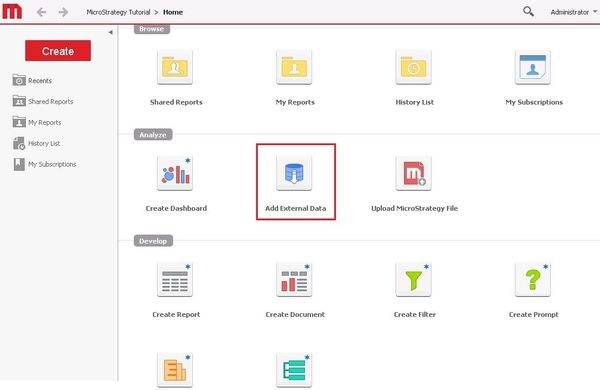Open Recents in the sidebar
Screen dimensions: 600x390
pyautogui.click(x=32, y=80)
